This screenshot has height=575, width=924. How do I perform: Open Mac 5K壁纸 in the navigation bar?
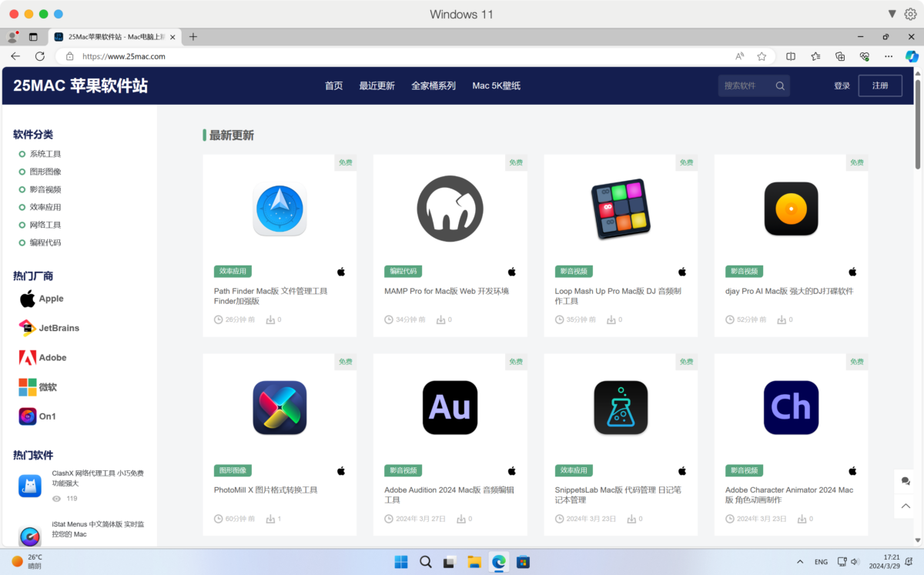click(497, 86)
